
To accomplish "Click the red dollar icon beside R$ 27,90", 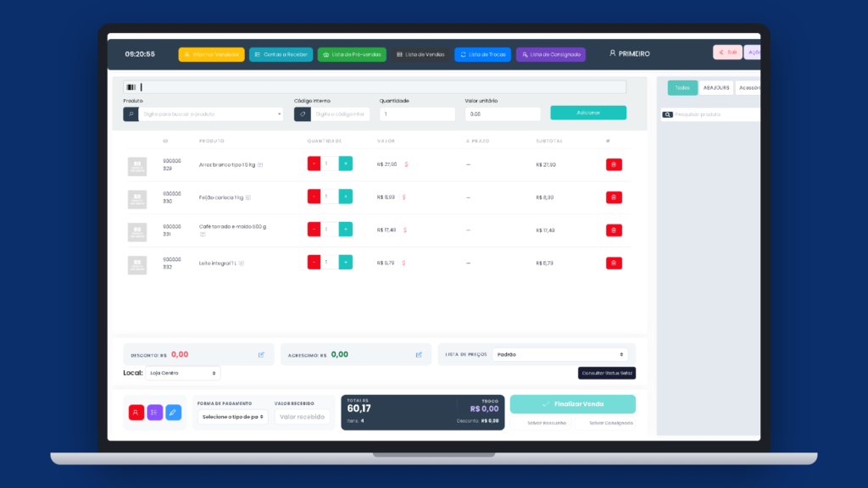I will pyautogui.click(x=406, y=164).
